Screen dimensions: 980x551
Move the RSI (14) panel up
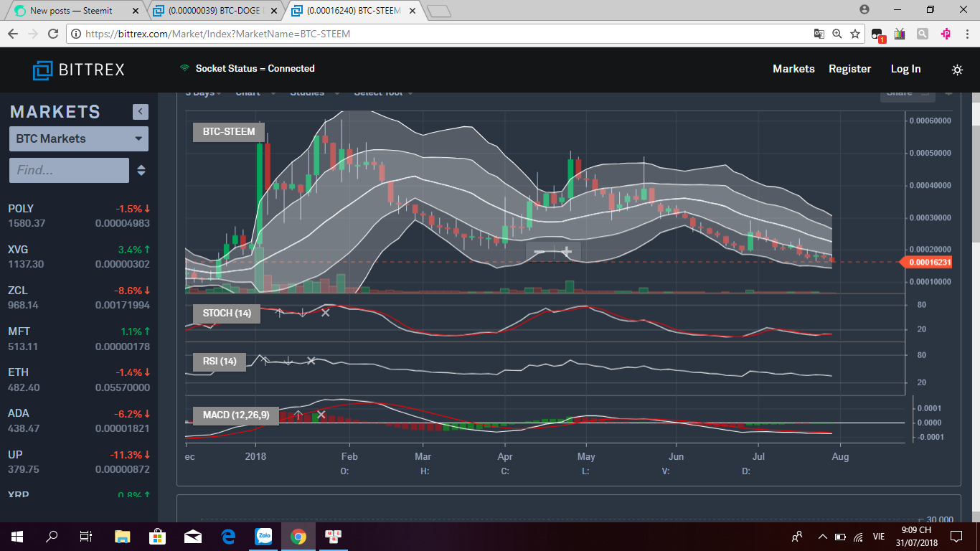[x=265, y=361]
